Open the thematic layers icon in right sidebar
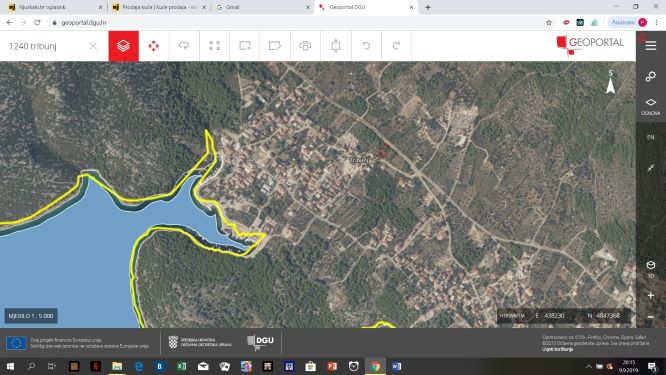 pos(651,76)
